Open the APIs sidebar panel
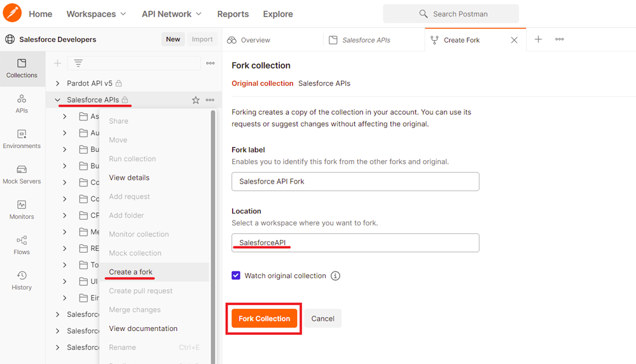 [22, 104]
